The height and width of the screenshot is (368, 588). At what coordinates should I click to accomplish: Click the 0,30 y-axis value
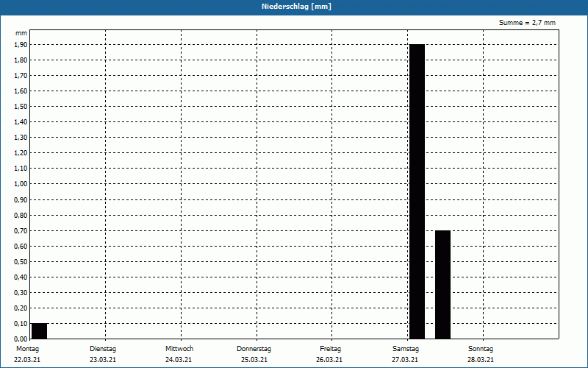(21, 293)
